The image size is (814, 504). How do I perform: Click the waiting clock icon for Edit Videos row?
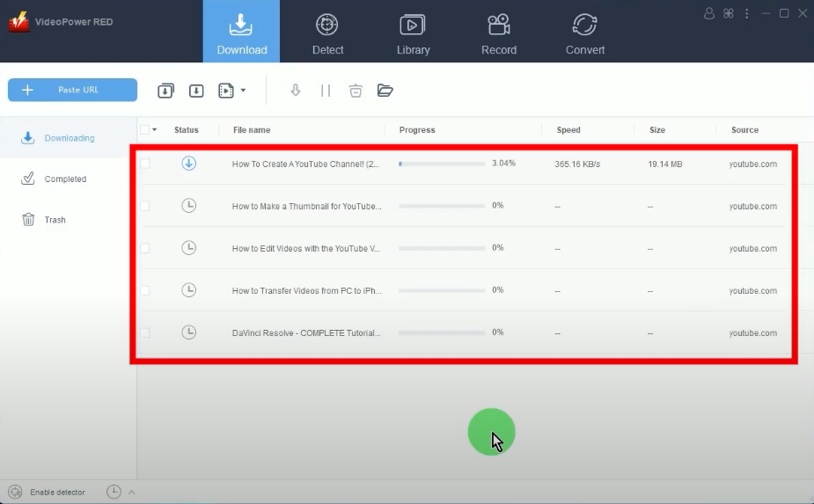point(189,247)
